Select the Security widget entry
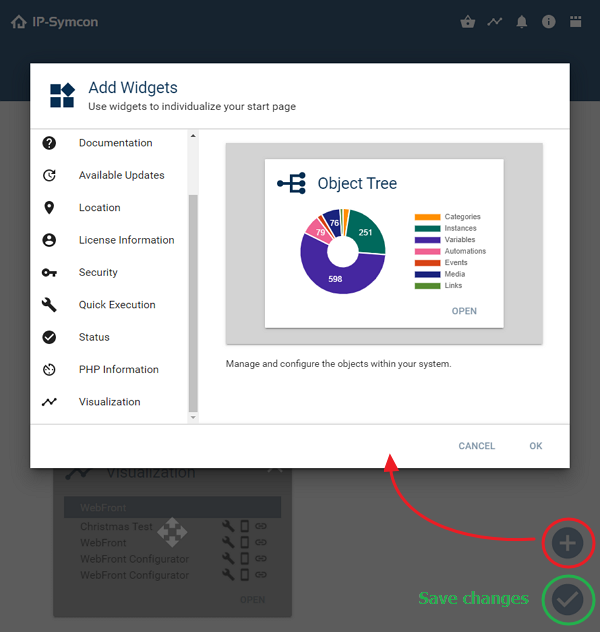Image resolution: width=600 pixels, height=632 pixels. point(98,272)
